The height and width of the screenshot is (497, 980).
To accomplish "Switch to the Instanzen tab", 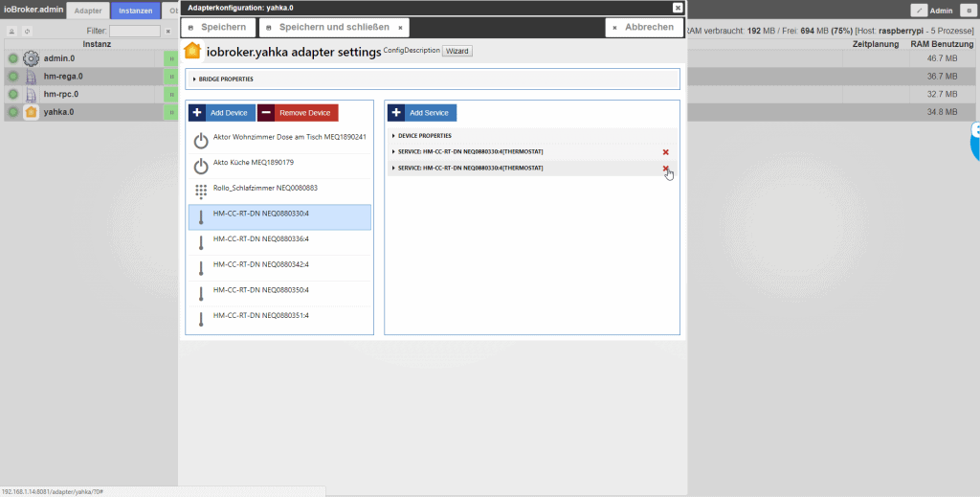I will [136, 11].
